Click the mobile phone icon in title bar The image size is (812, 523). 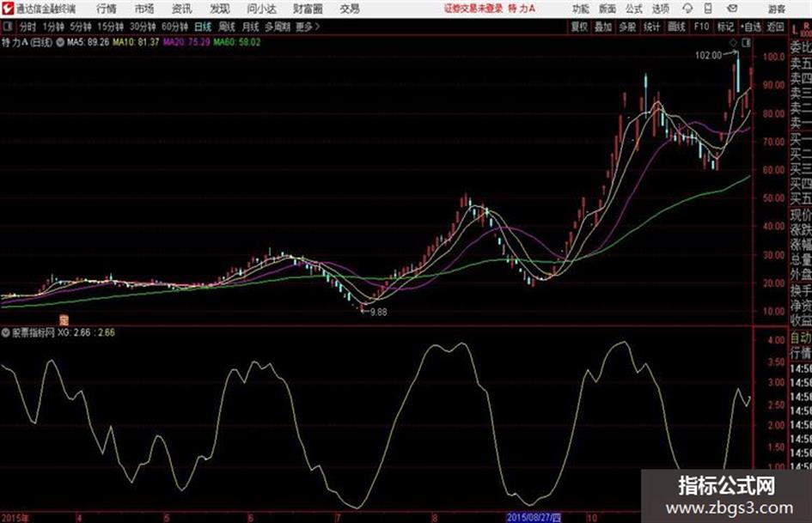(x=708, y=9)
